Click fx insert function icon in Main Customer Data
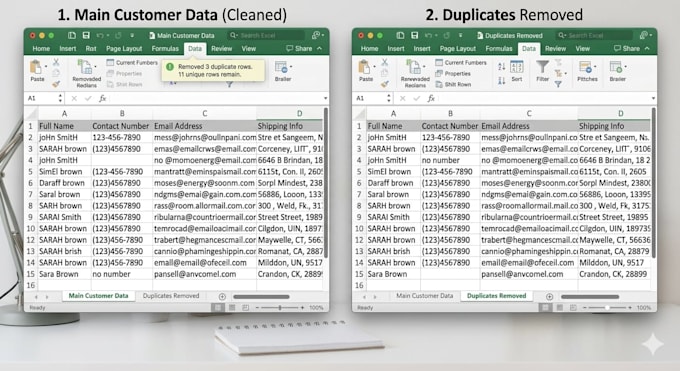 tap(102, 98)
